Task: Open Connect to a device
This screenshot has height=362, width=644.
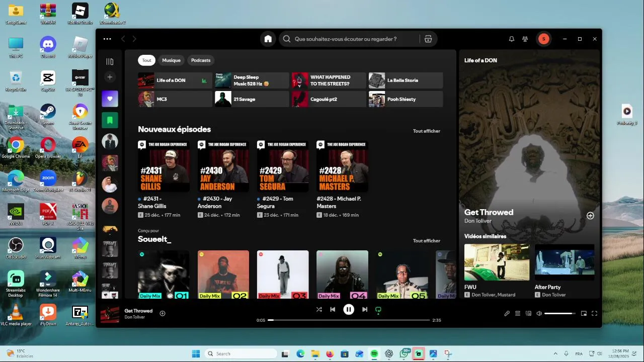Action: coord(528,313)
